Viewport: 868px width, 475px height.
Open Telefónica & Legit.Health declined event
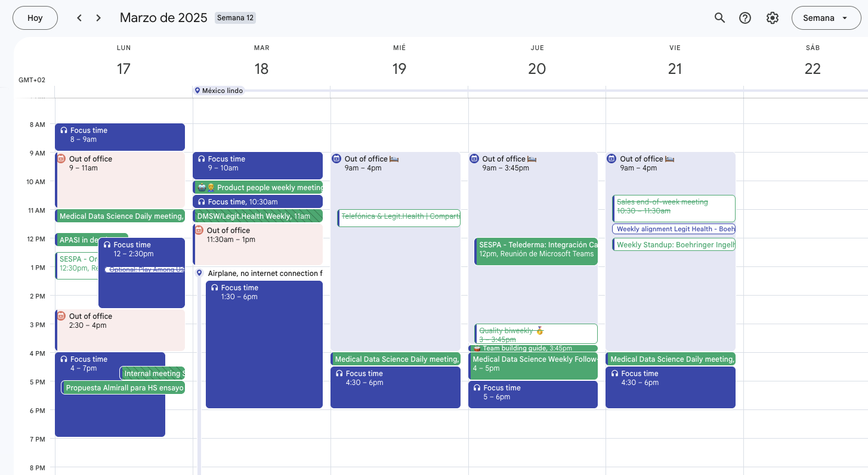(400, 218)
